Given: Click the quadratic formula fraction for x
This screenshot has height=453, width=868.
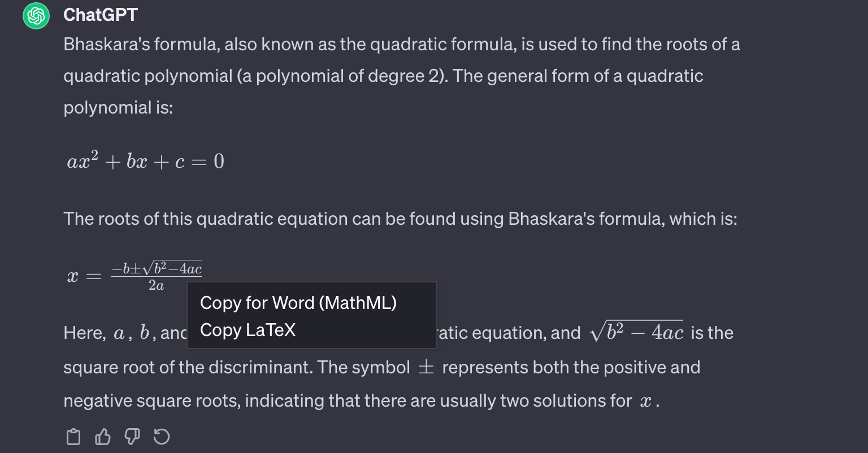Looking at the screenshot, I should pos(156,276).
